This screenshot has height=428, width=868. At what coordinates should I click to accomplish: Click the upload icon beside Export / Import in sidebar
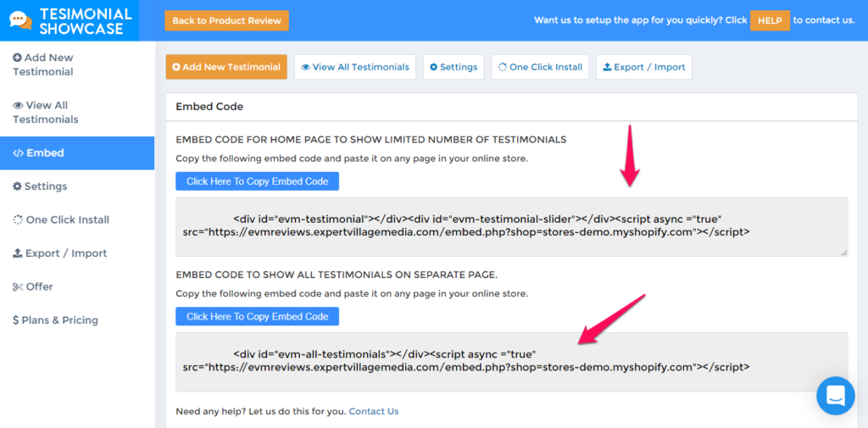click(x=18, y=253)
